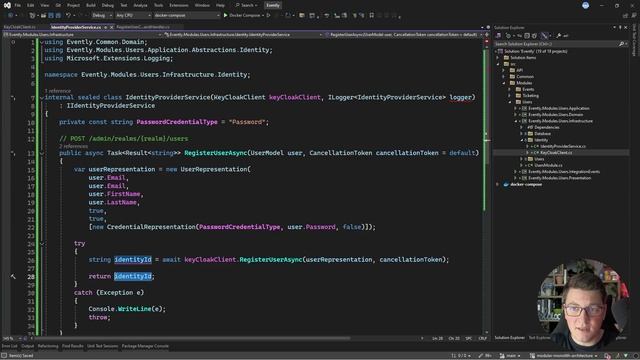The width and height of the screenshot is (640, 360).
Task: Select Evently.Modules.Users.IntegrationEvents project
Action: pos(564,172)
